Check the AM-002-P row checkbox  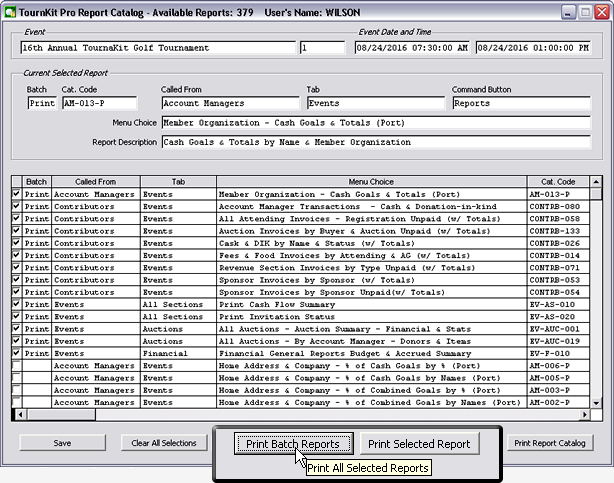coord(16,402)
